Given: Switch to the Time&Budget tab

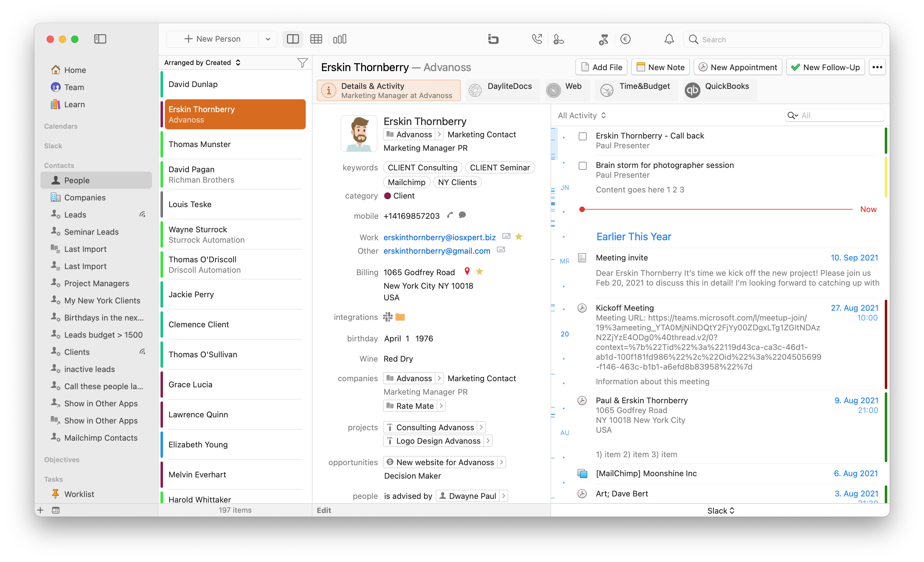Looking at the screenshot, I should tap(636, 90).
